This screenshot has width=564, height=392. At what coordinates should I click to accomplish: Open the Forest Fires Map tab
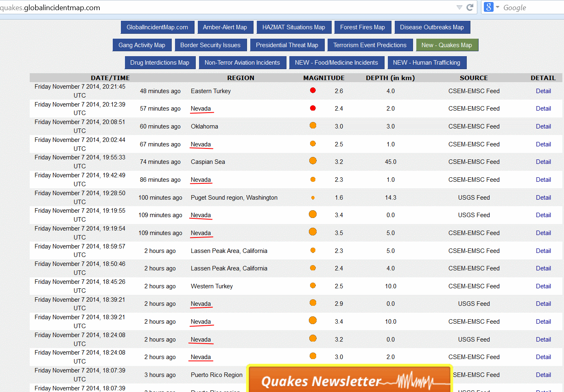(x=363, y=27)
